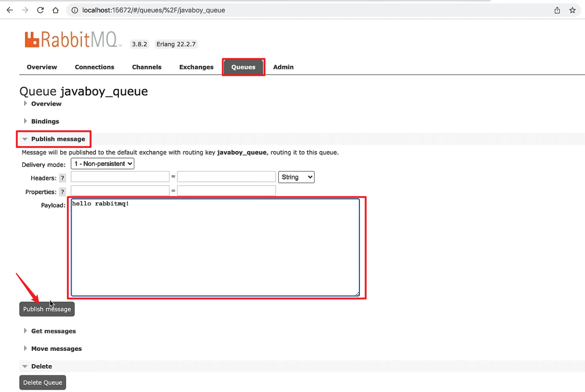
Task: Click the Delete Queue button
Action: 43,383
